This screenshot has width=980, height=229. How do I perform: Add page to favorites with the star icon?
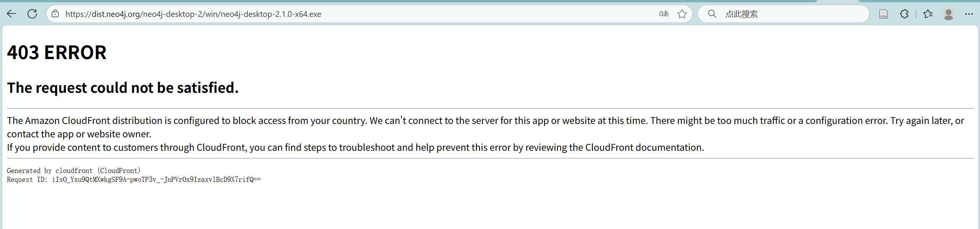click(682, 14)
